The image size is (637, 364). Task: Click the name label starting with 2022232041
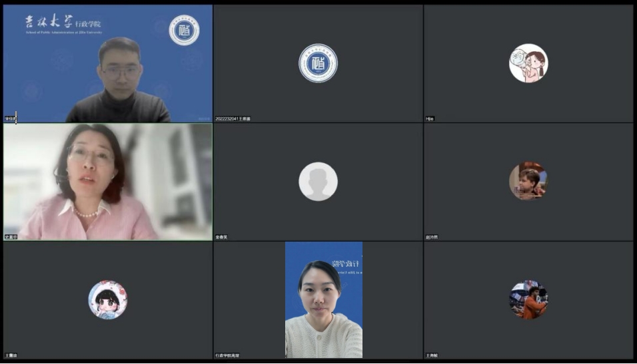(233, 118)
